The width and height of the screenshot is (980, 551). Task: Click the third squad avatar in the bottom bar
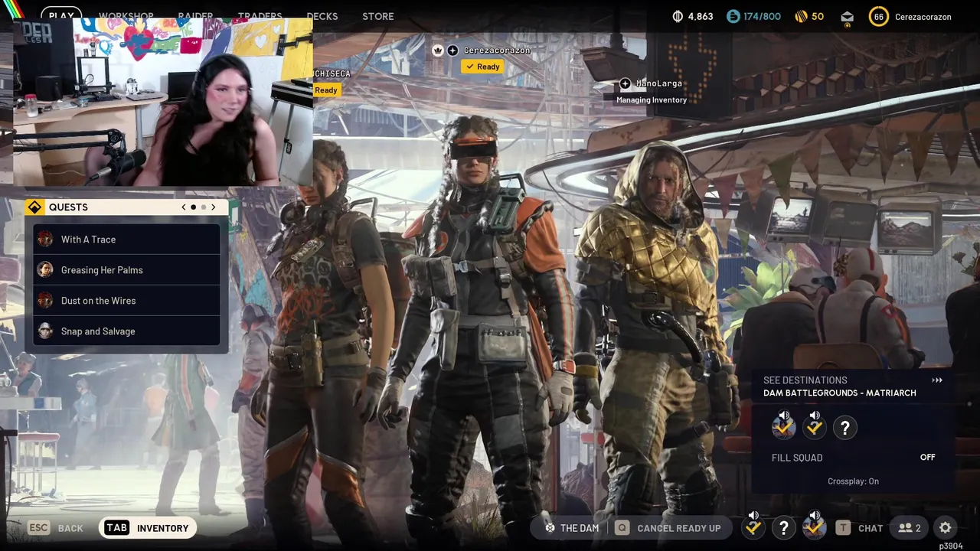tap(814, 527)
